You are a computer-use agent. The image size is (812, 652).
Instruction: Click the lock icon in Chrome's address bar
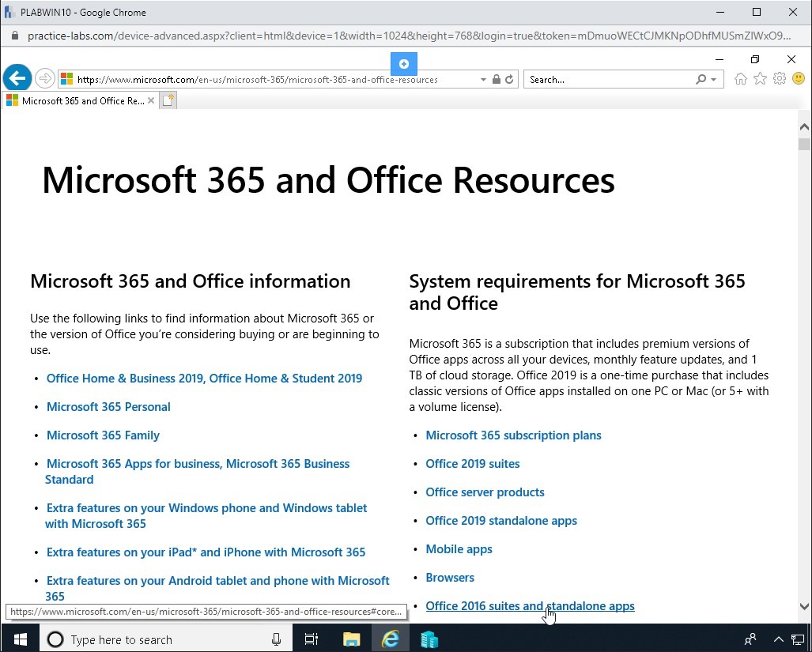click(15, 36)
